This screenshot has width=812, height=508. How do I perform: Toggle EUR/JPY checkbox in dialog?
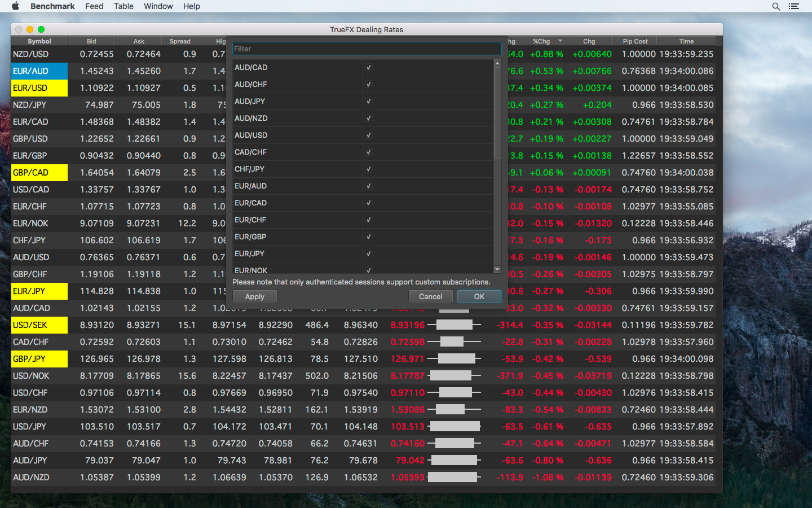[369, 253]
